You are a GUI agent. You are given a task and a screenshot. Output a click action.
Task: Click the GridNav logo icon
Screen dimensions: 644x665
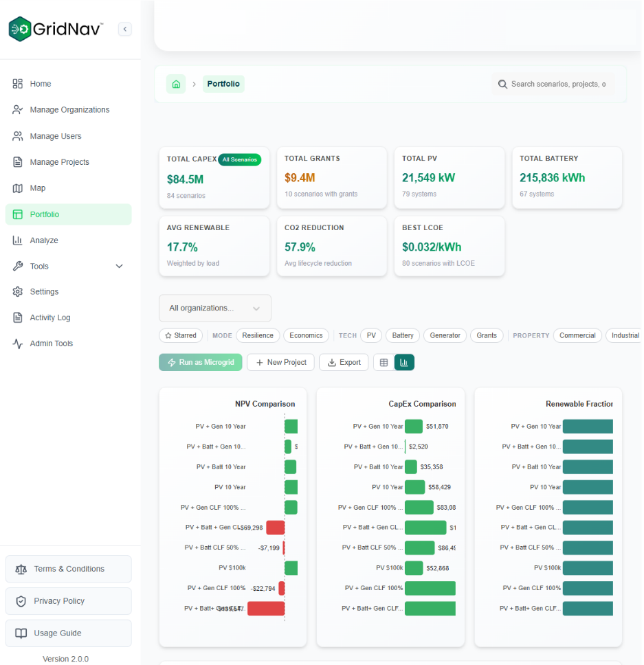click(20, 29)
